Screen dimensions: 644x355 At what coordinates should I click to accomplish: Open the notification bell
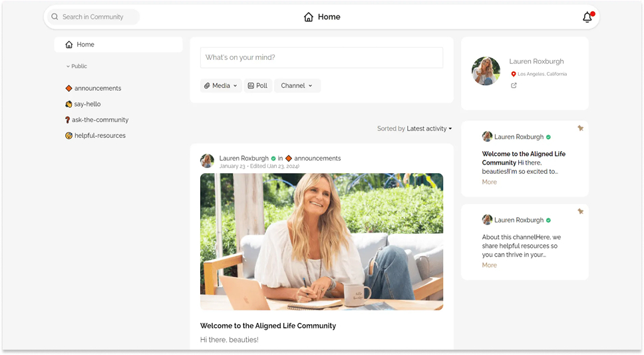587,17
